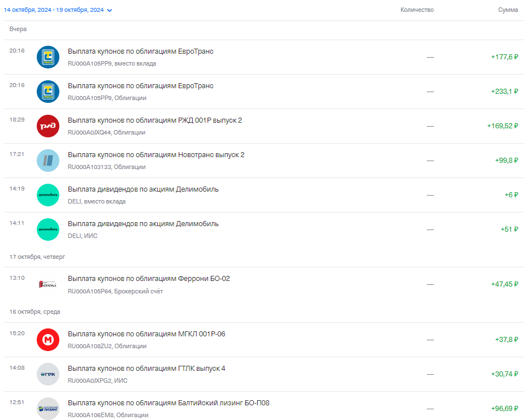The width and height of the screenshot is (528, 420).
Task: Open Делимобиль dividend payout at 14:11
Action: pos(264,230)
